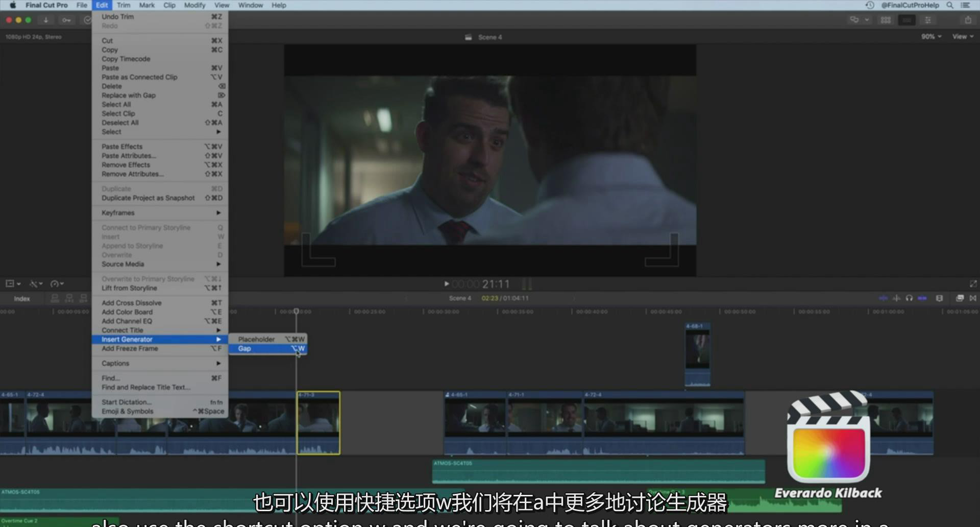Click the Scene 4 project title in viewer

pos(490,37)
